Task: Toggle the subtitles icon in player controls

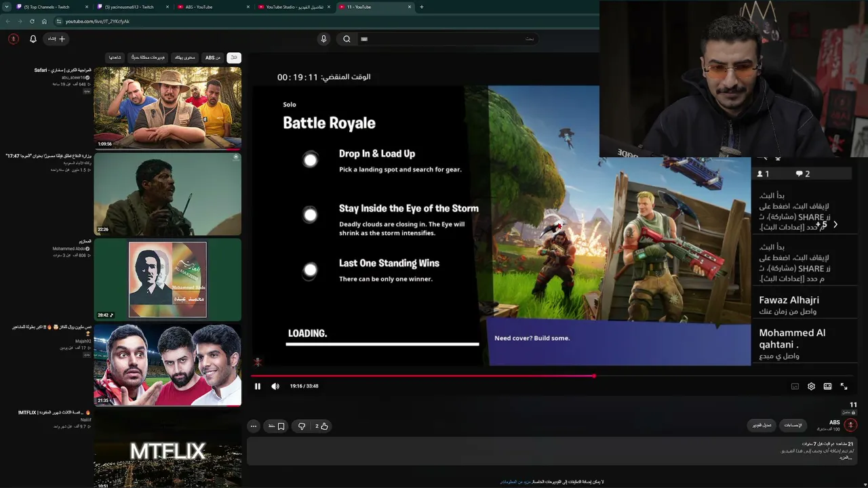Action: (x=795, y=386)
